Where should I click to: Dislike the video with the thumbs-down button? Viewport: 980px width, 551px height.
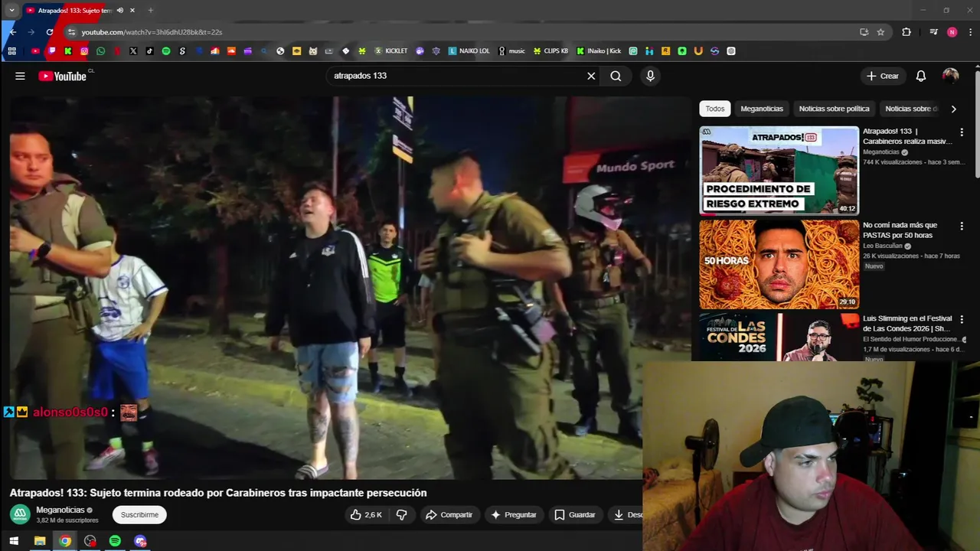[401, 514]
